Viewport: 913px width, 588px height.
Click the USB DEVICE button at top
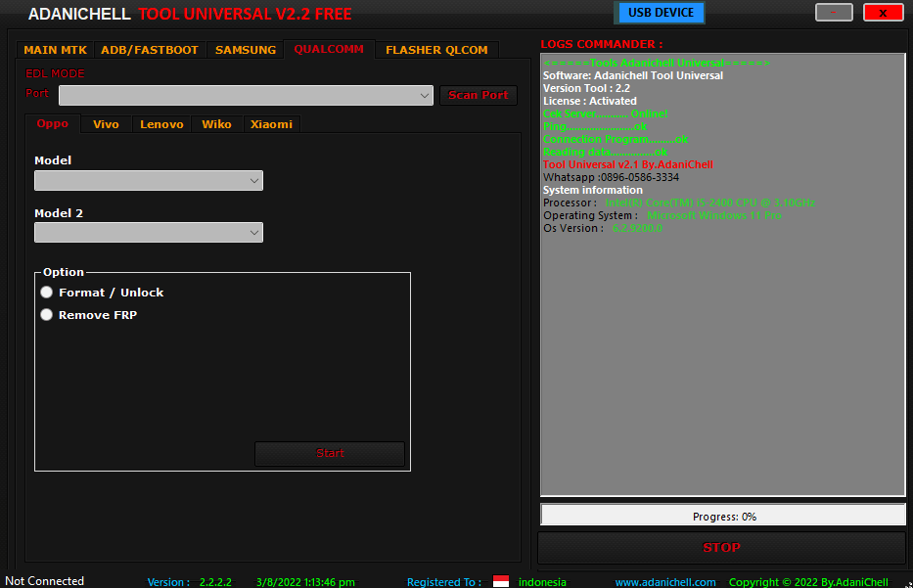660,13
